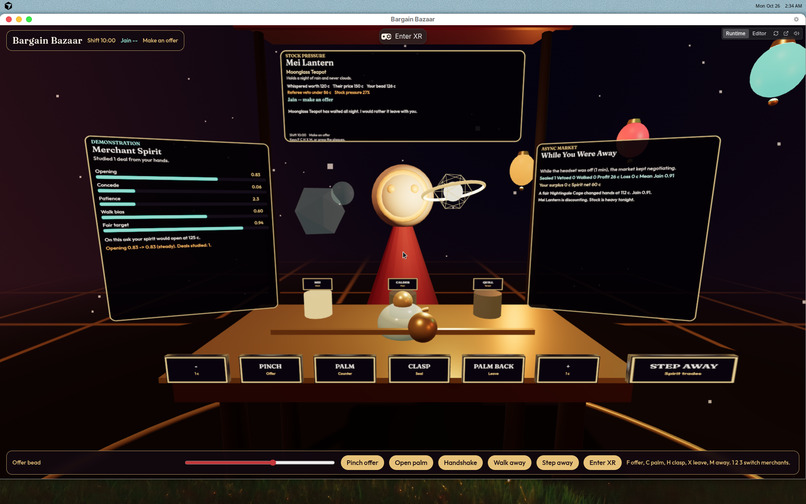Click the 'Stock pressure 27%' text
The width and height of the screenshot is (806, 504).
352,93
